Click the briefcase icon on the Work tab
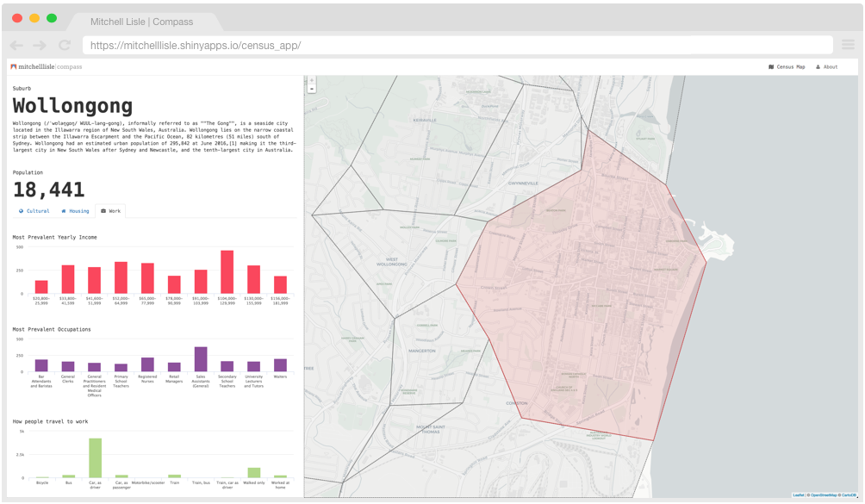This screenshot has width=865, height=504. point(104,211)
